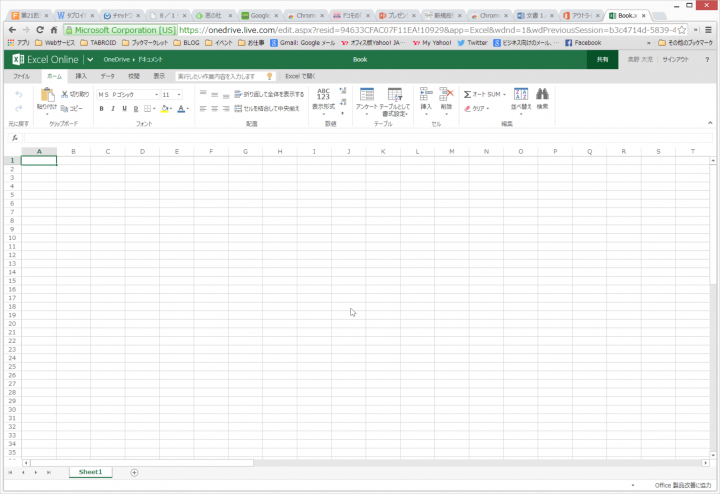This screenshot has width=720, height=494.
Task: Open the font name dropdown
Action: click(x=157, y=95)
